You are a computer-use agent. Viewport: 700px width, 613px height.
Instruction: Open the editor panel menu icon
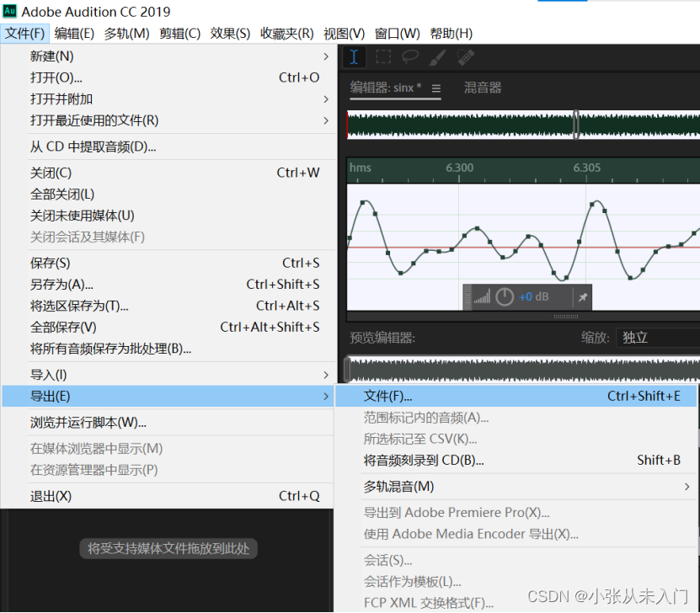tap(436, 88)
